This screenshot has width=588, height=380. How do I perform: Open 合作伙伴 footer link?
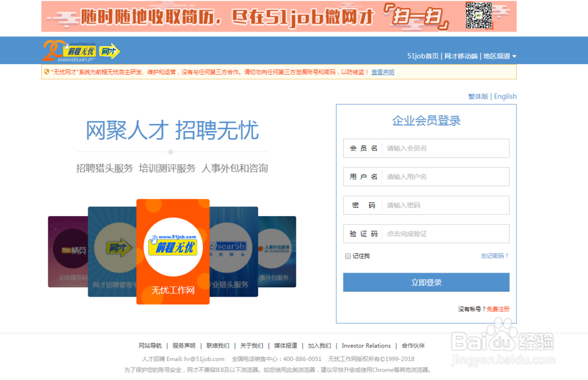click(413, 345)
